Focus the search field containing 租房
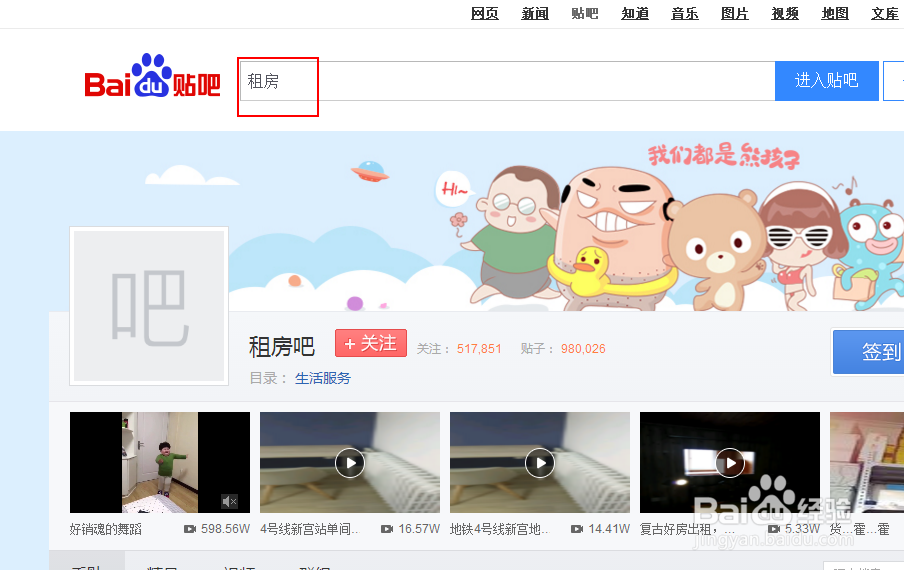 (x=507, y=81)
